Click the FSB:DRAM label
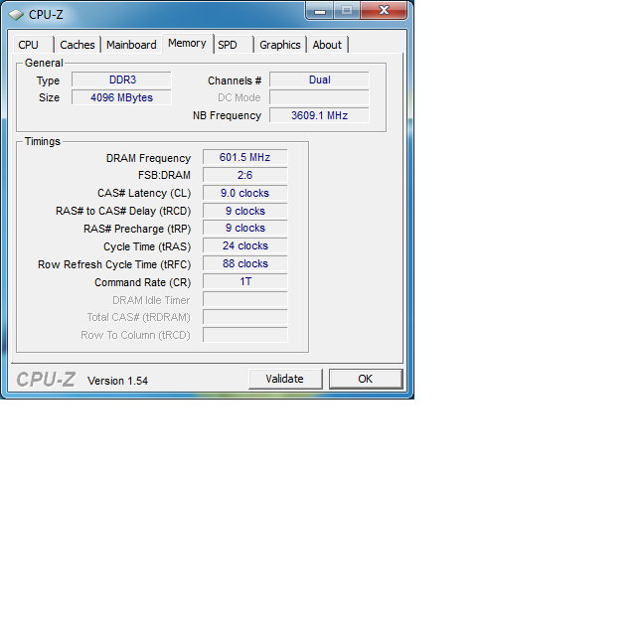 164,175
